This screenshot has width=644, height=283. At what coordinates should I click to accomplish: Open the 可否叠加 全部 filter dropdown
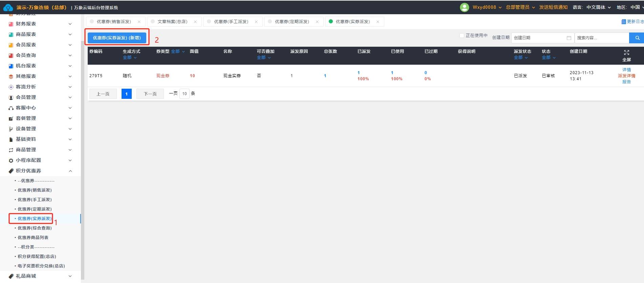click(x=264, y=58)
